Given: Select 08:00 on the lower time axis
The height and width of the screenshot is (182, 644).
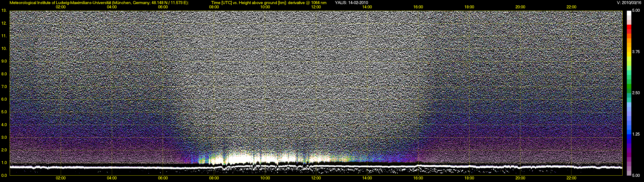Looking at the screenshot, I should [x=214, y=178].
